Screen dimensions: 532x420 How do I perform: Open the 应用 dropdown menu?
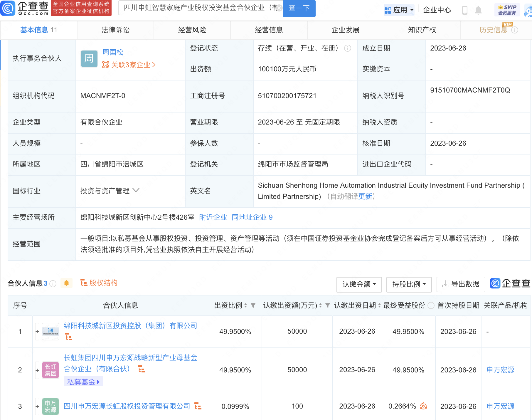(399, 10)
